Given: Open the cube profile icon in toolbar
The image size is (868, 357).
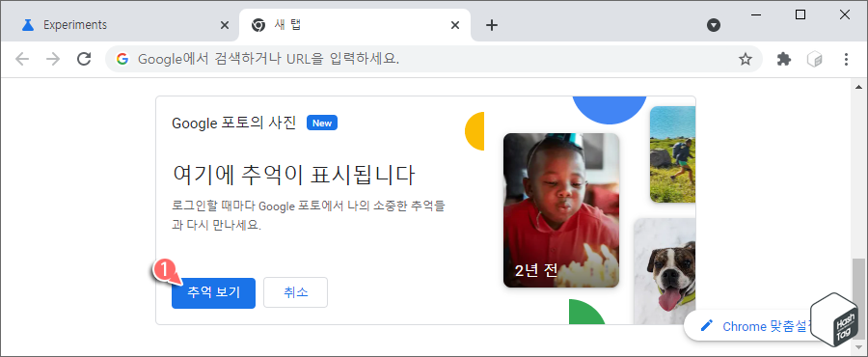Looking at the screenshot, I should 815,59.
